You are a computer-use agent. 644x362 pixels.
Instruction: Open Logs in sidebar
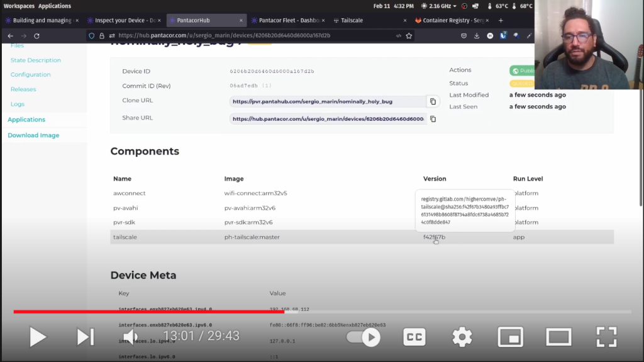[x=17, y=104]
